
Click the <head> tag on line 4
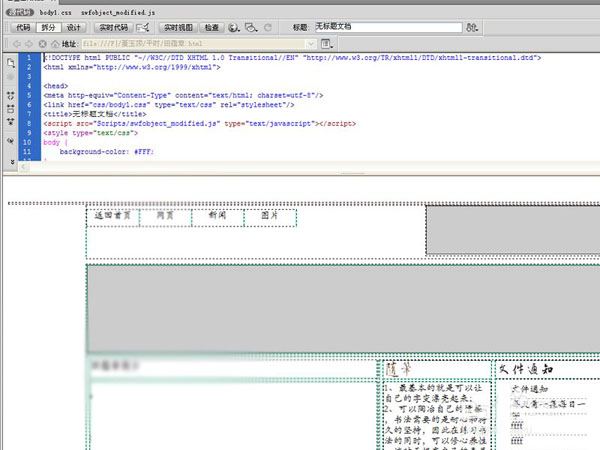56,86
